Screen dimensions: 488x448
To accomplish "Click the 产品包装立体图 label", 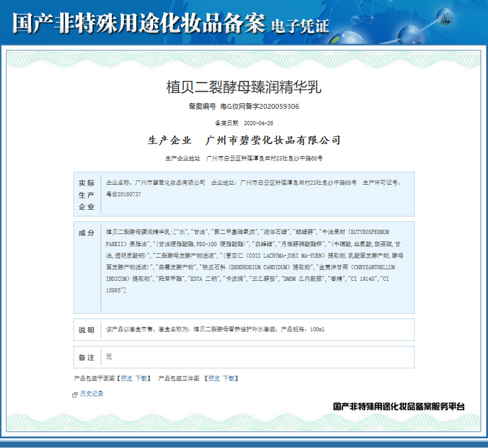I will point(179,378).
